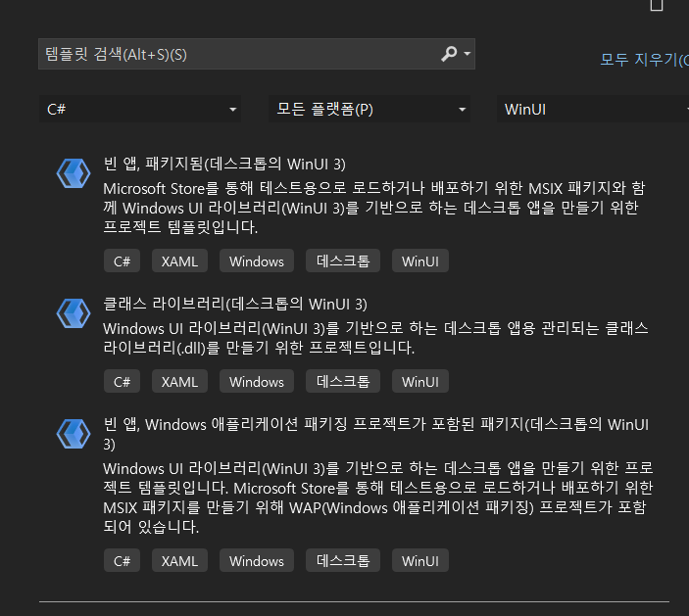689x616 pixels.
Task: Click the WAP(Windows 애플리케이션 패키징) description
Action: click(x=378, y=498)
